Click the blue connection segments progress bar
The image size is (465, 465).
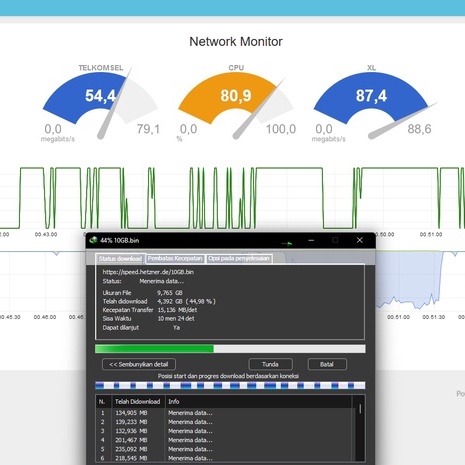pos(230,386)
